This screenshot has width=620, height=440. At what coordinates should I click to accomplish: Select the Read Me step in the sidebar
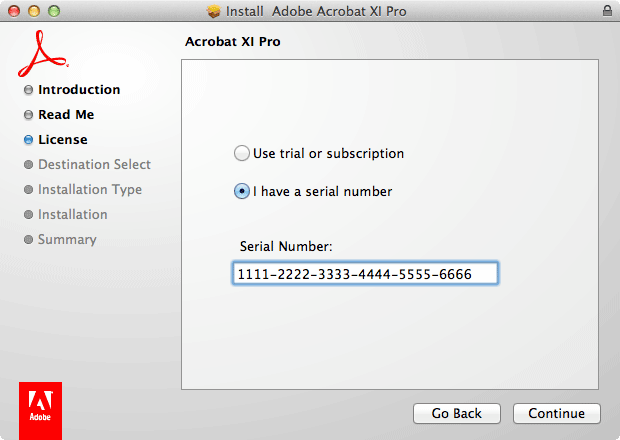(x=66, y=115)
